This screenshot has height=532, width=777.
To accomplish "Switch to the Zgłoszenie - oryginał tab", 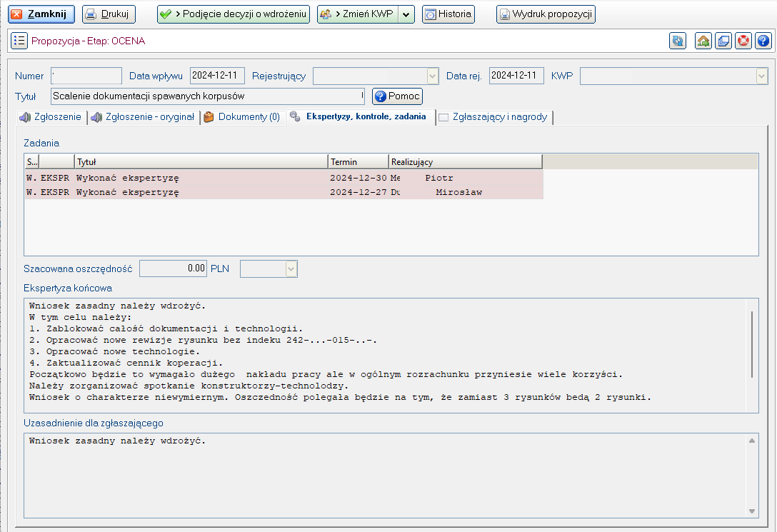I will tap(144, 117).
